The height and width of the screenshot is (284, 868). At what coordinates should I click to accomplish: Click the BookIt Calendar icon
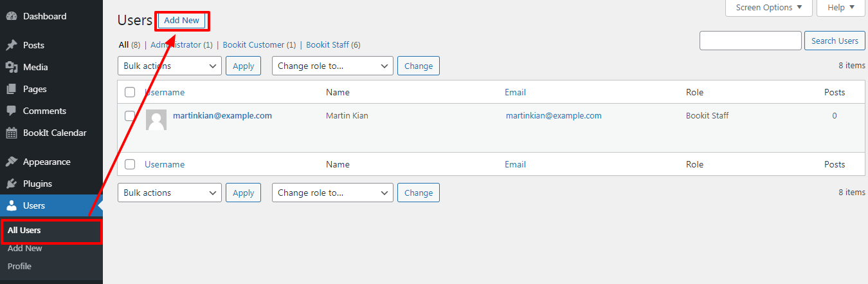(12, 133)
